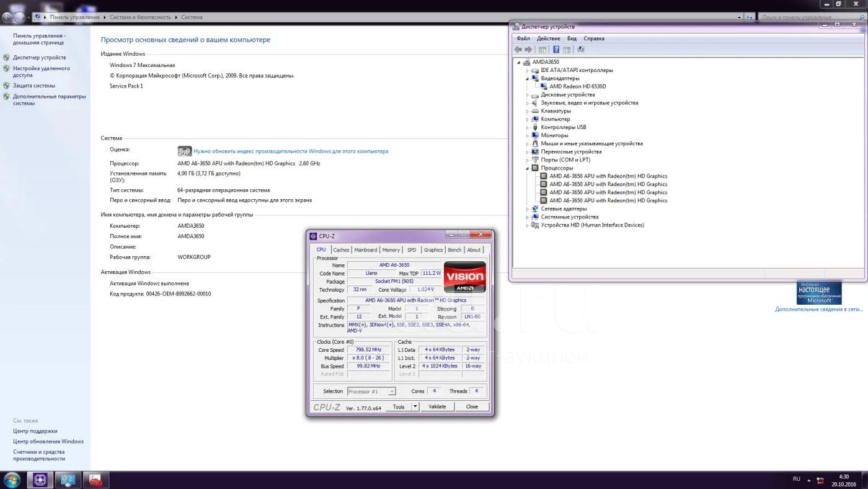The height and width of the screenshot is (489, 868).
Task: Collapse the AMDA3650 root node
Action: 520,62
